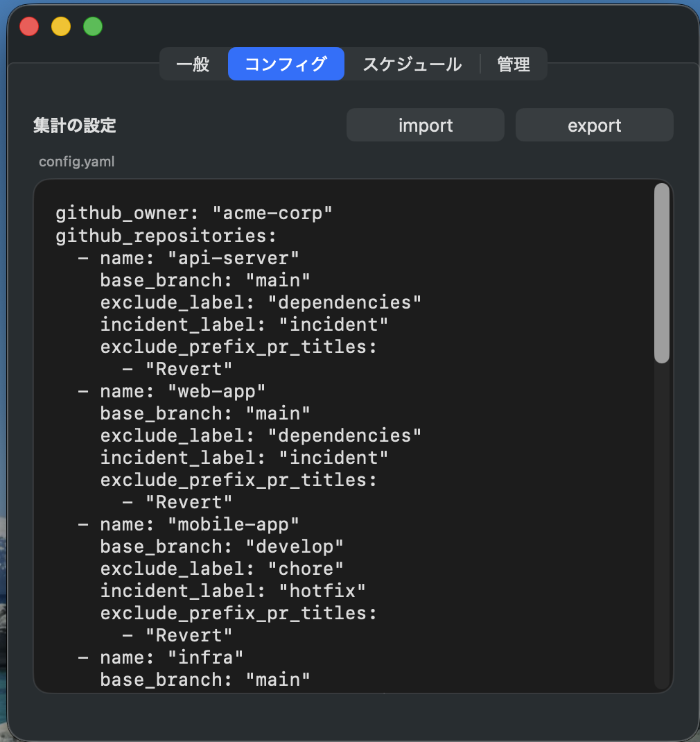The image size is (700, 742).
Task: Click the yellow minimize window control
Action: (x=60, y=26)
